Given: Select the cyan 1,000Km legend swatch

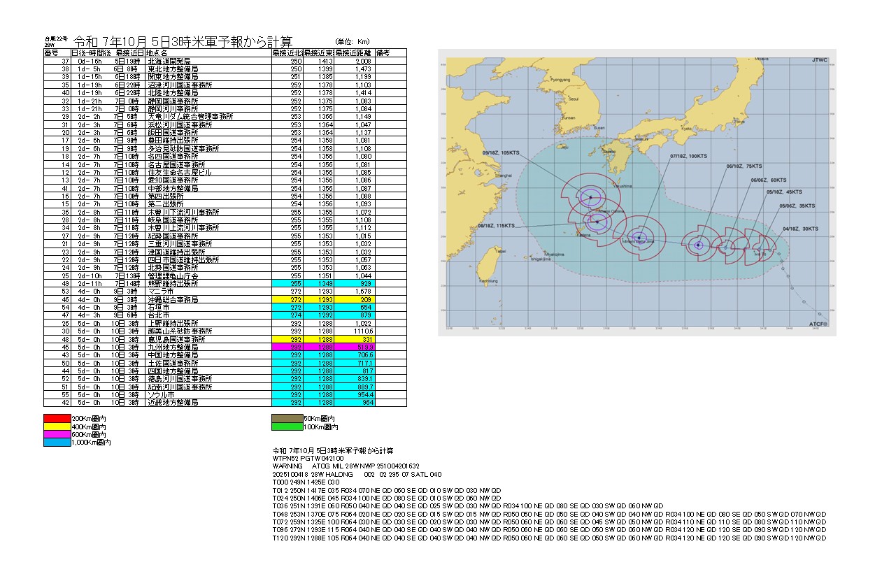Looking at the screenshot, I should click(57, 443).
